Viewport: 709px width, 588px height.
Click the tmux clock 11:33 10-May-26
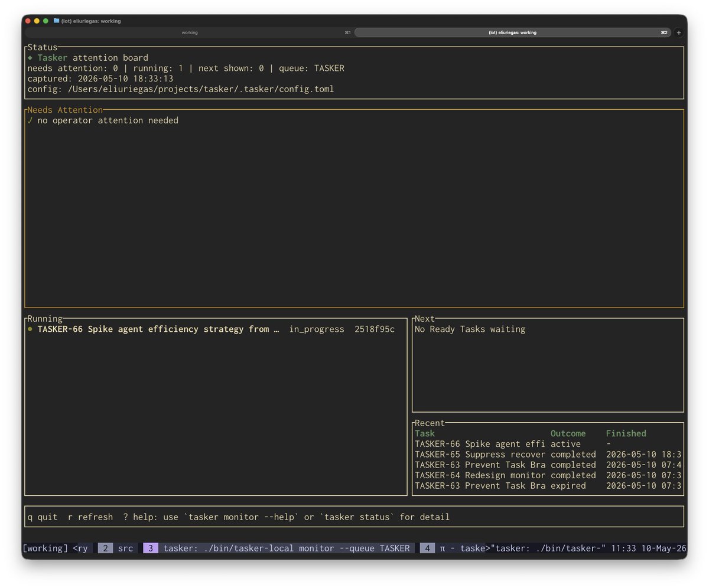(649, 548)
